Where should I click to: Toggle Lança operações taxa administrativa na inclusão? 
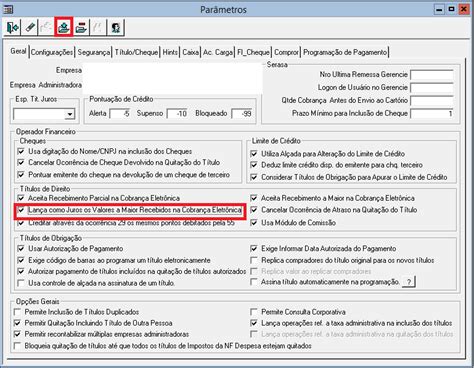(254, 323)
